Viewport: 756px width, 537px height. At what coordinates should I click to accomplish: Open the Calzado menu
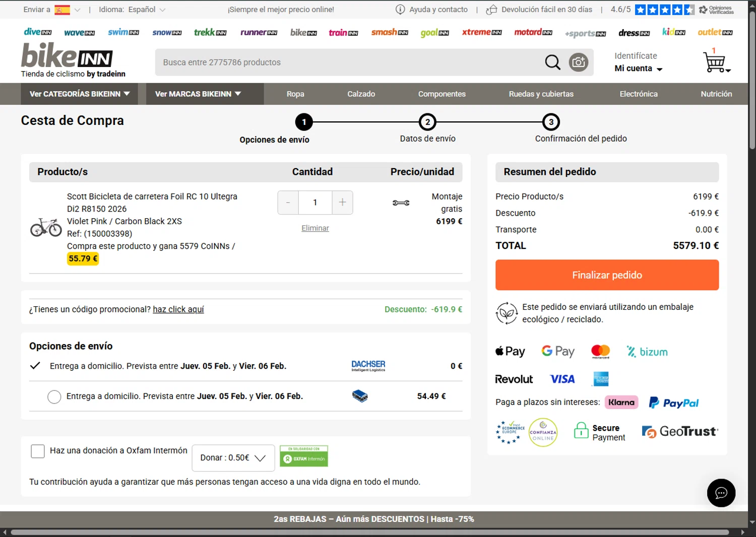tap(361, 94)
